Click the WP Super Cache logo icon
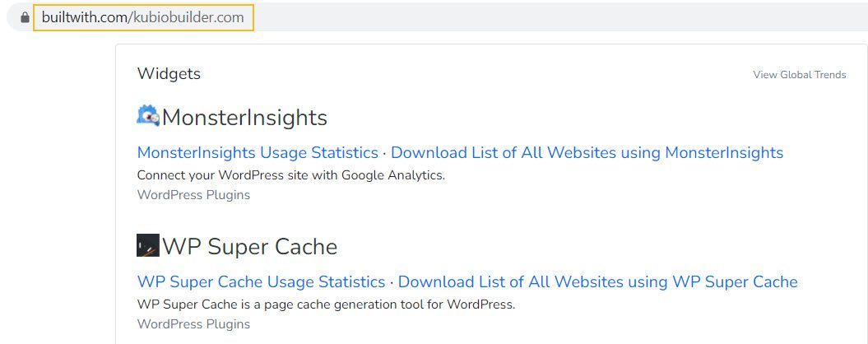Image resolution: width=868 pixels, height=344 pixels. click(148, 245)
